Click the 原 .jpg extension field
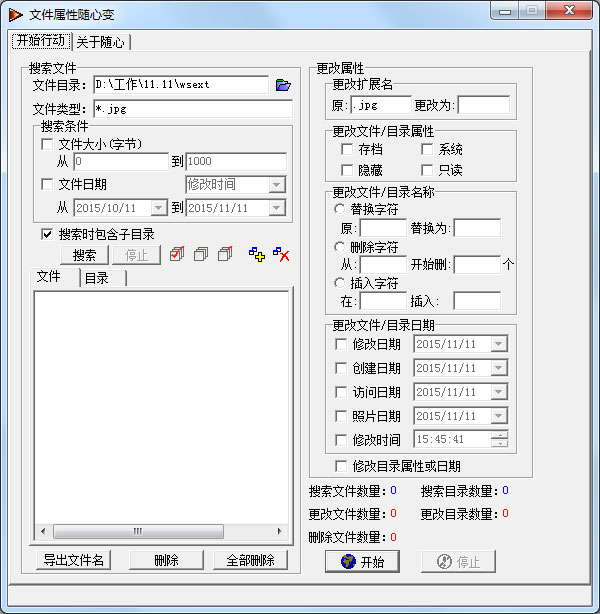This screenshot has width=600, height=614. [x=381, y=105]
